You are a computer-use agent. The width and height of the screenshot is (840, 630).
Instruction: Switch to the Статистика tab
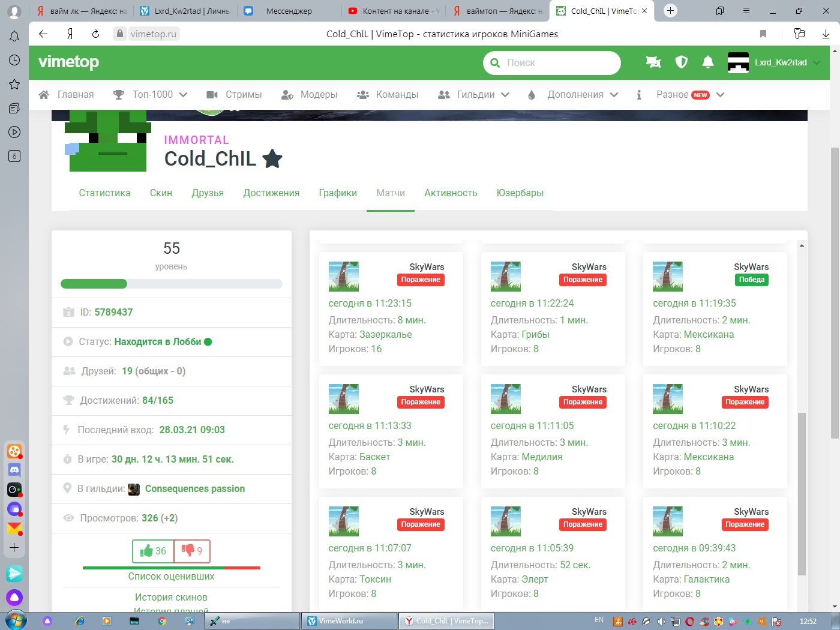click(x=104, y=193)
